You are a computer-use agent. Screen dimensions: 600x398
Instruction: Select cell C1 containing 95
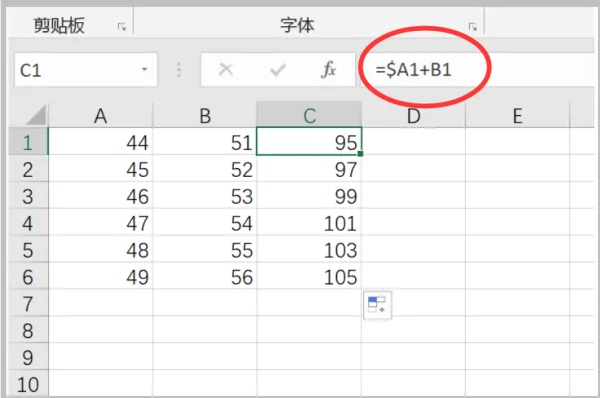[309, 141]
